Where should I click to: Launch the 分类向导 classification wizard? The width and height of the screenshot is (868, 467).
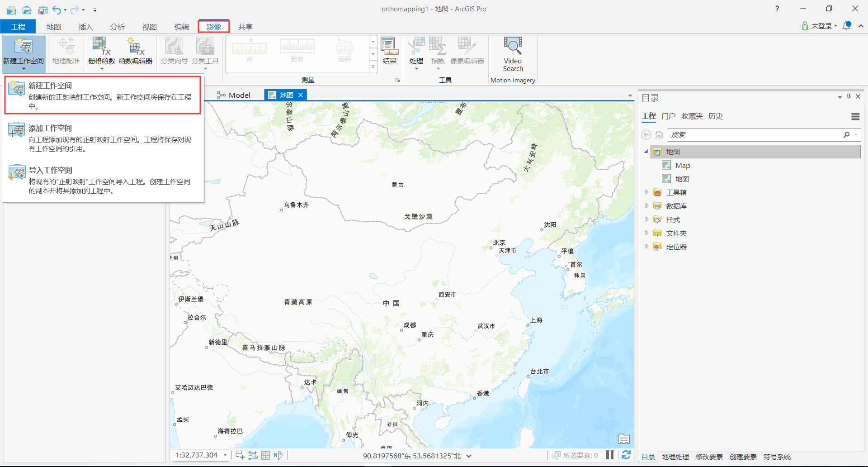tap(174, 50)
